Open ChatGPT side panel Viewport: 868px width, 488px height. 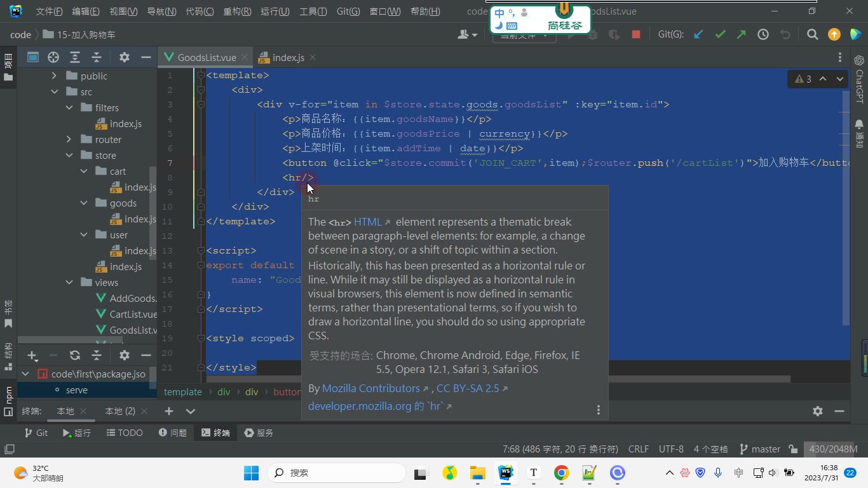(x=859, y=79)
